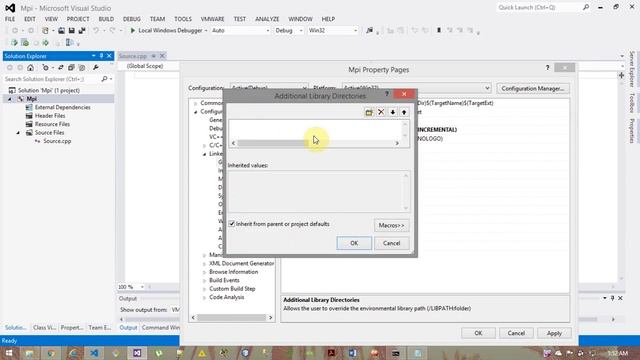Collapse the Source Files folder in Solution Explorer
640x360 pixels.
18,133
